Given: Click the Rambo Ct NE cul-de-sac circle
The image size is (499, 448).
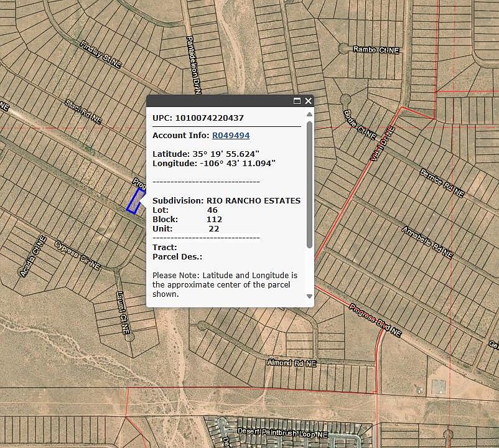Looking at the screenshot, I should [x=343, y=48].
